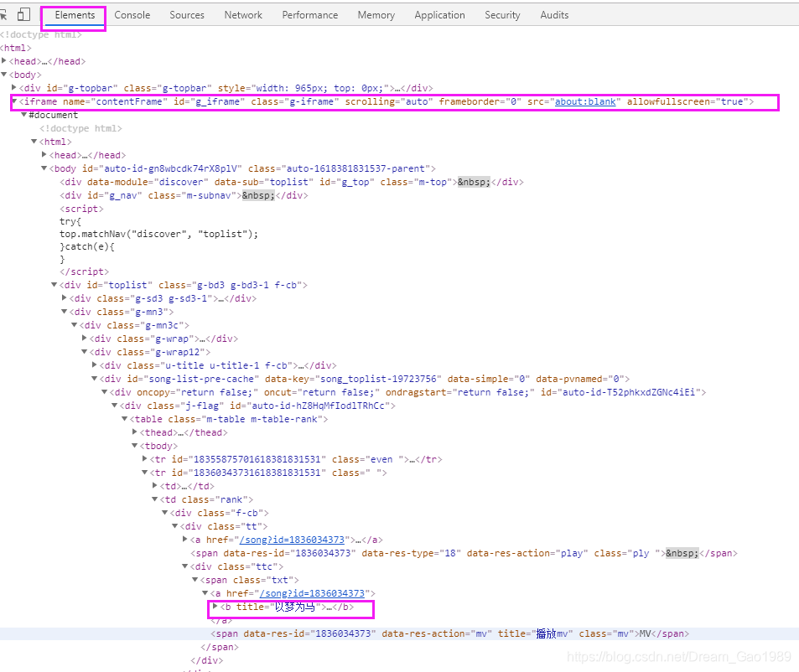Select the span class ply line
Screen dimensions: 799x672
coord(464,553)
